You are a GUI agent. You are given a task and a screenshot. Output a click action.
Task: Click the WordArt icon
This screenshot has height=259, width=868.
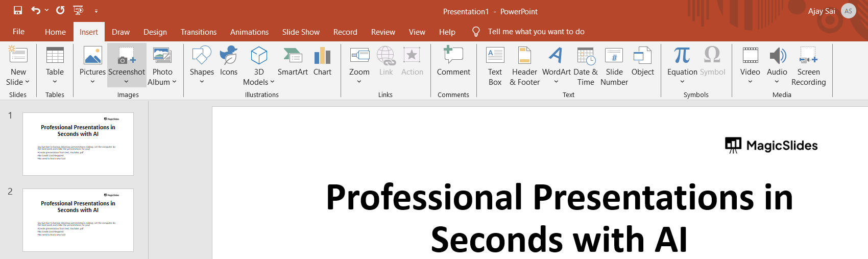click(x=556, y=55)
